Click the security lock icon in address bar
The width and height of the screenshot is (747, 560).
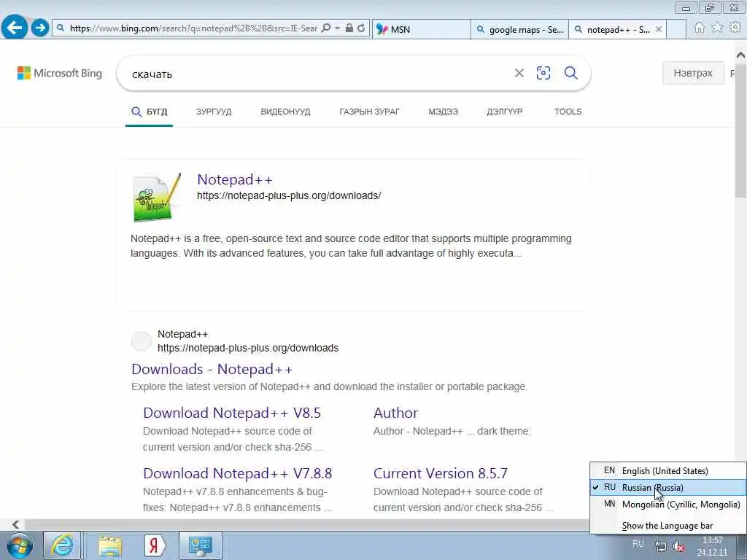[x=349, y=28]
